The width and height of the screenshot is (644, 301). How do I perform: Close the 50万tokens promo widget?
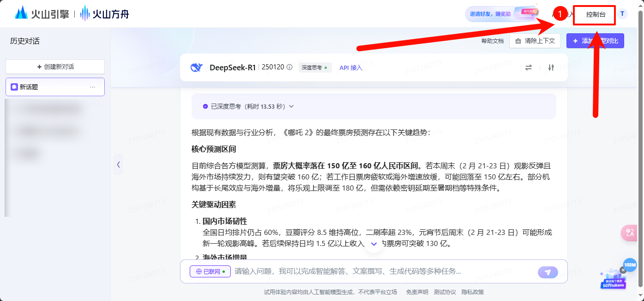[x=623, y=270]
